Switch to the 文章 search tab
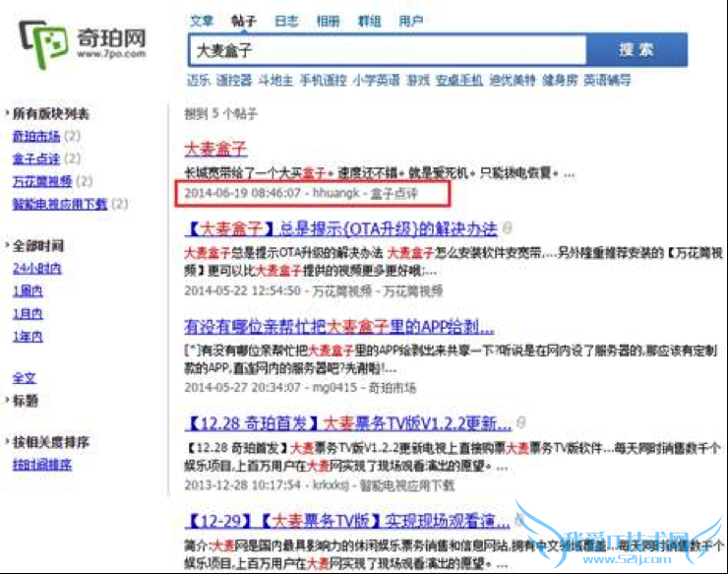The image size is (728, 574). point(202,21)
